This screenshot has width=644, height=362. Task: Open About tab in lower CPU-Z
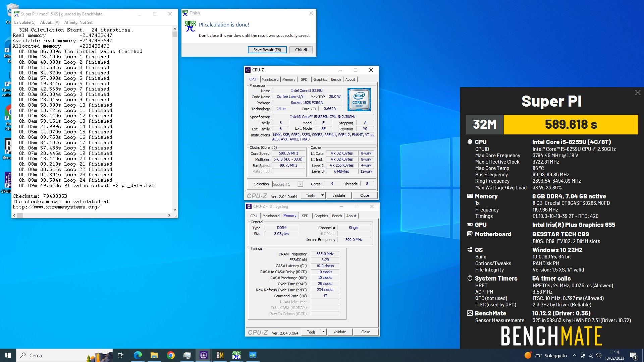point(351,216)
